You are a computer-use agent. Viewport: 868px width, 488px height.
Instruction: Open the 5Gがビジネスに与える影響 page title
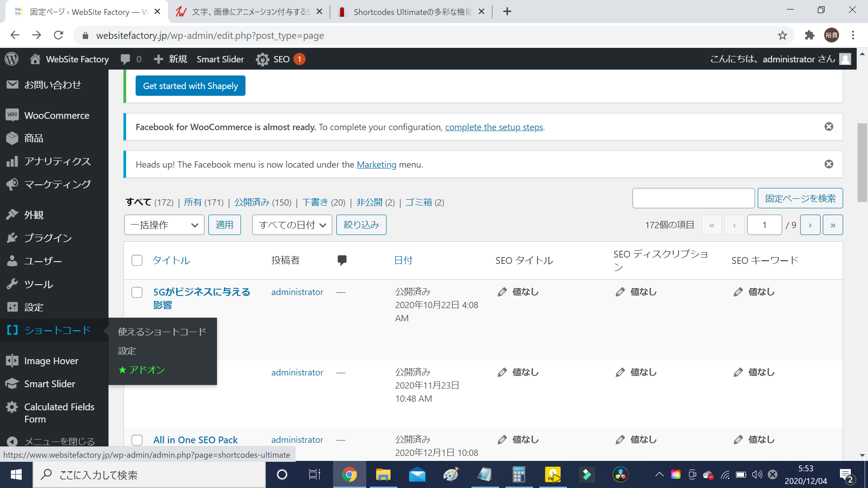(202, 298)
